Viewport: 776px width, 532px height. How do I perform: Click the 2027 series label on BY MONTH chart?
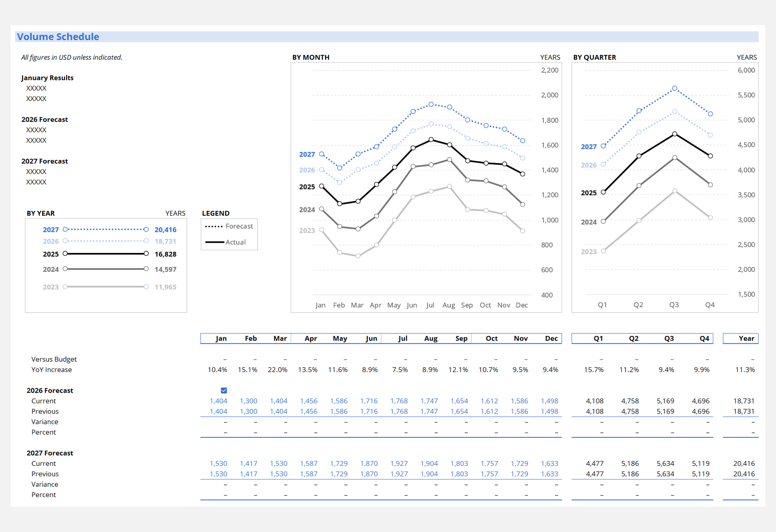tap(307, 155)
